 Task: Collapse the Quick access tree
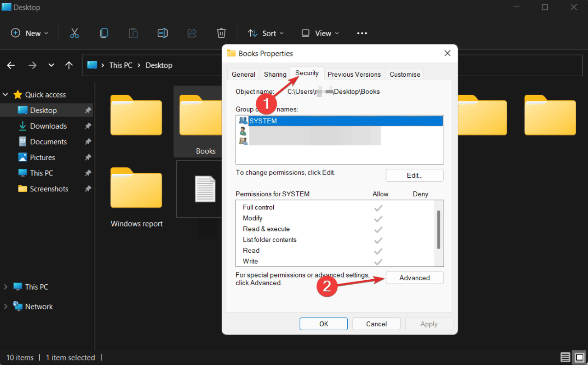point(5,95)
